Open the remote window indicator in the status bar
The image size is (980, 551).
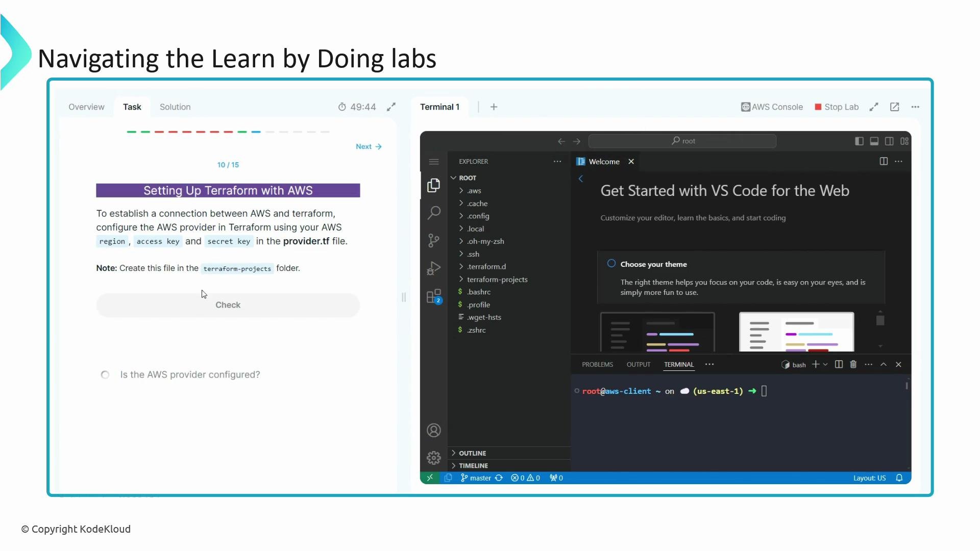[x=430, y=478]
